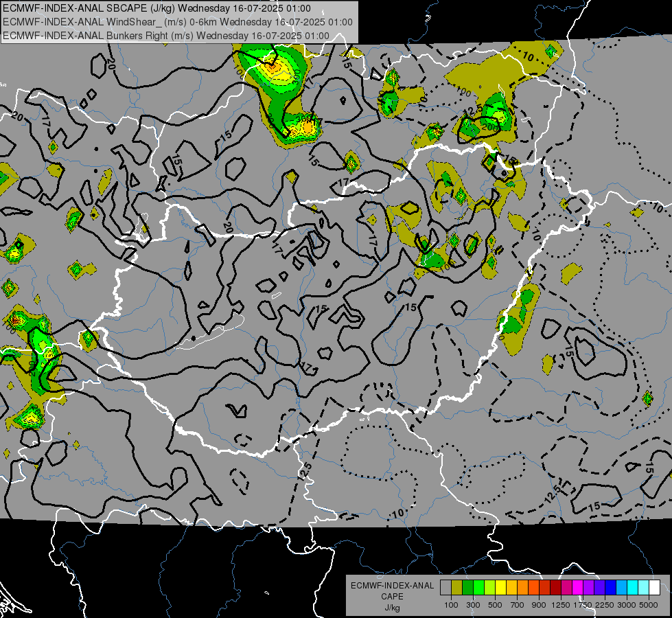Click the legend value 5000
Viewport: 672px width, 618px height.
tap(649, 605)
